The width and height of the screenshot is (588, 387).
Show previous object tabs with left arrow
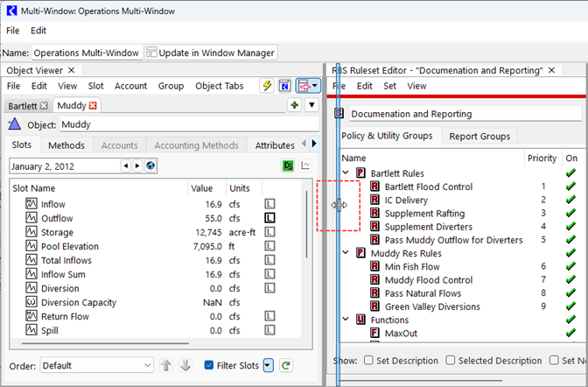click(x=304, y=144)
